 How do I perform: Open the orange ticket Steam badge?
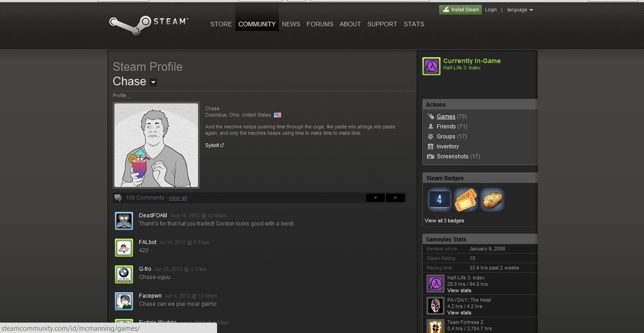[466, 199]
